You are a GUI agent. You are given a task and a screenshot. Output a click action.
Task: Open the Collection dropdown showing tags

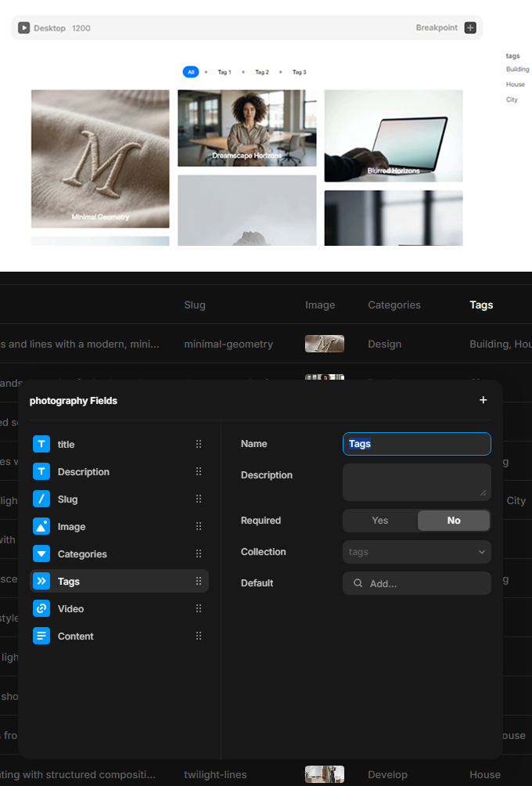pyautogui.click(x=416, y=552)
